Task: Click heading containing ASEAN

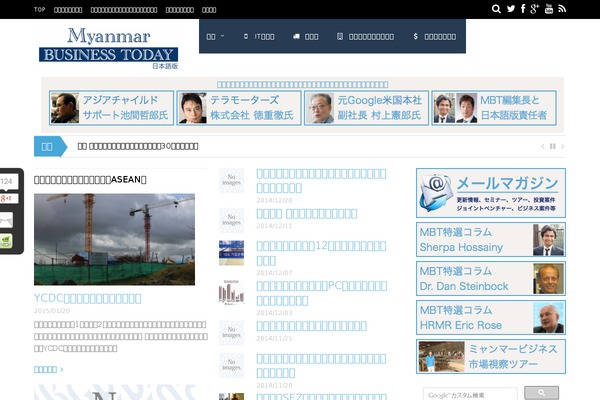Action: [x=90, y=180]
